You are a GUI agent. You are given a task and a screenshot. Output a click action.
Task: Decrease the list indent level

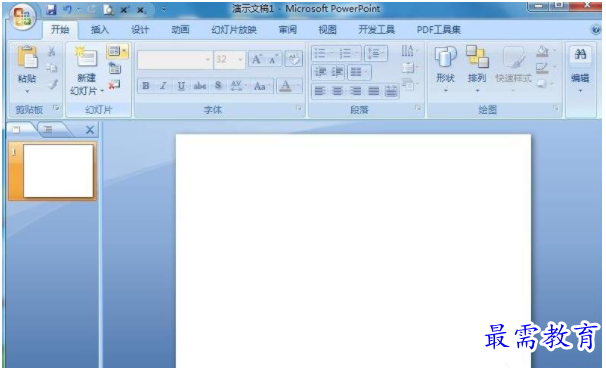320,72
